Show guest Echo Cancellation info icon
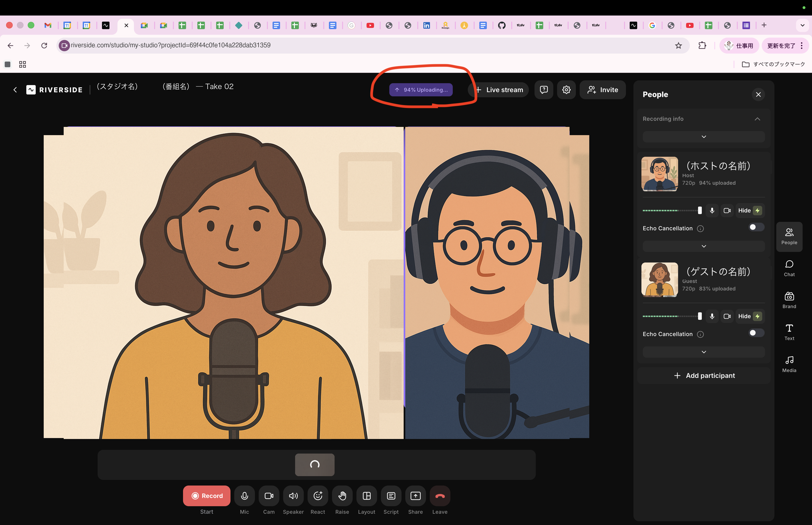 700,334
